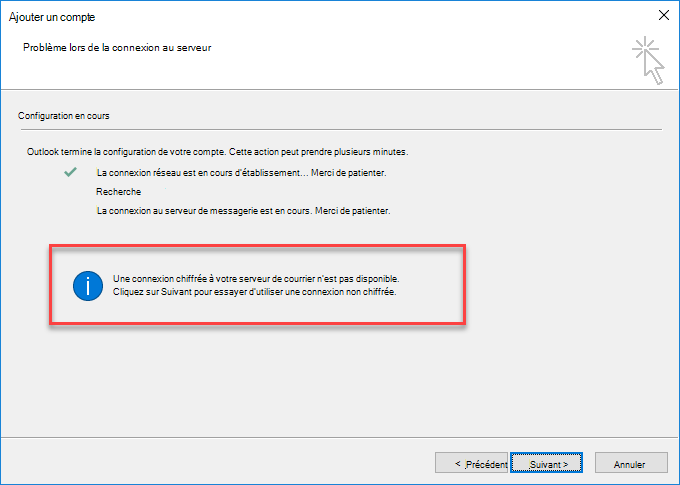The image size is (680, 485).
Task: Select the 'Cliquez sur Suivant pour essayer' line
Action: click(x=255, y=292)
